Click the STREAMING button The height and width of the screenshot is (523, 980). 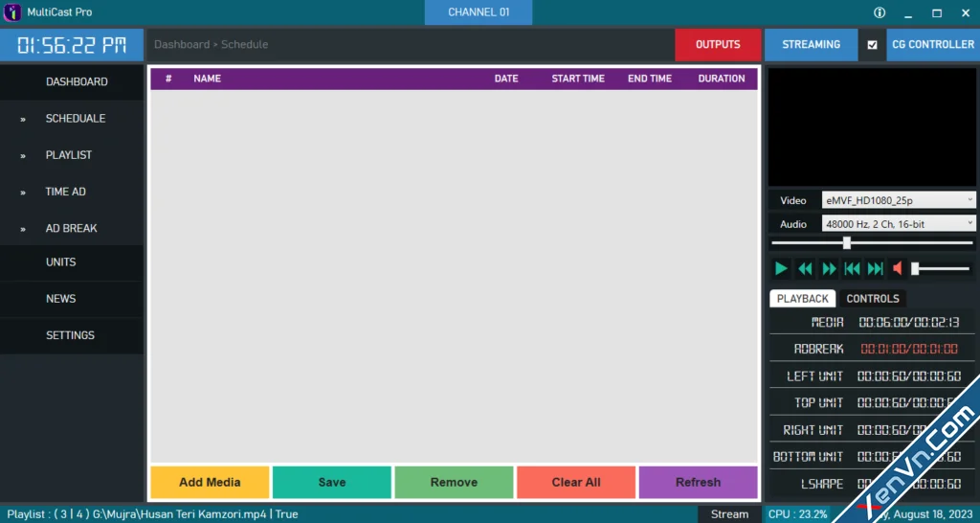[x=811, y=45]
